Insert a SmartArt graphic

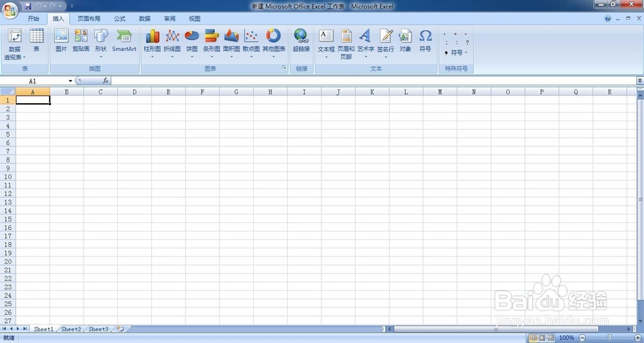click(124, 41)
